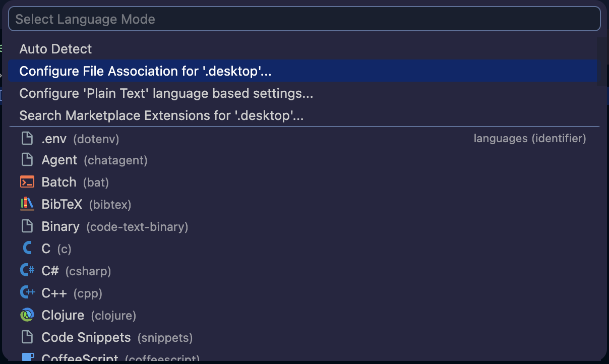Select C (c) language
Image resolution: width=609 pixels, height=364 pixels.
click(x=302, y=249)
